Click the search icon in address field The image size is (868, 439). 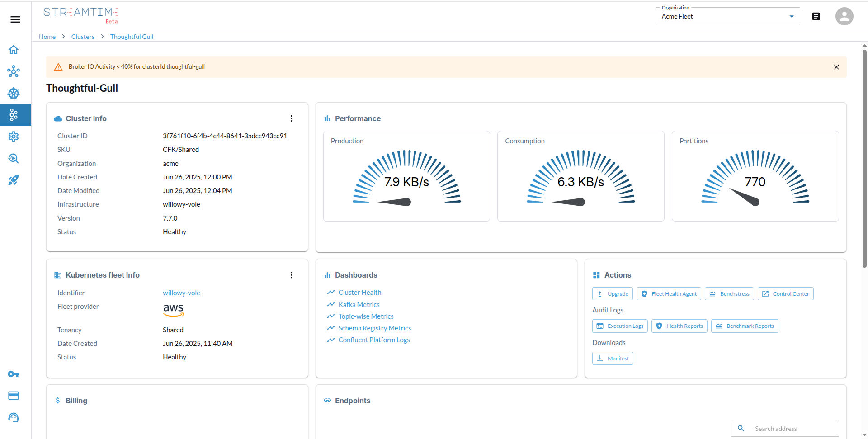pos(741,428)
